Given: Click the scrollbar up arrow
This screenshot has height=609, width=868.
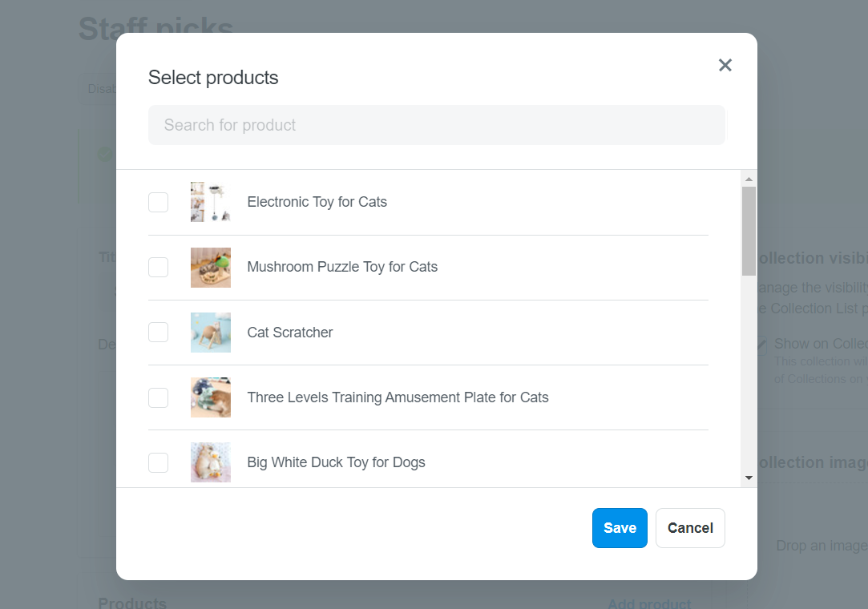Looking at the screenshot, I should [749, 179].
